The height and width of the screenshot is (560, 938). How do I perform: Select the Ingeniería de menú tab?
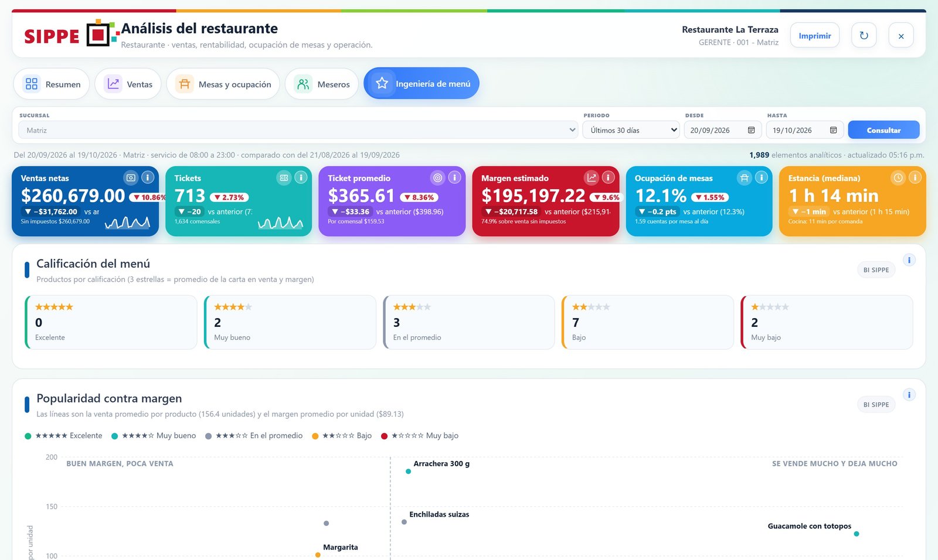point(422,83)
